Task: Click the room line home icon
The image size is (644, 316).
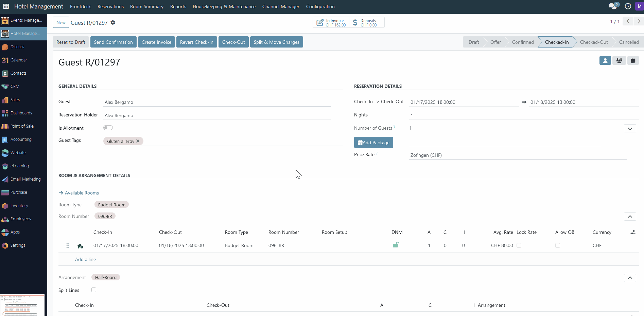Action: (x=80, y=246)
